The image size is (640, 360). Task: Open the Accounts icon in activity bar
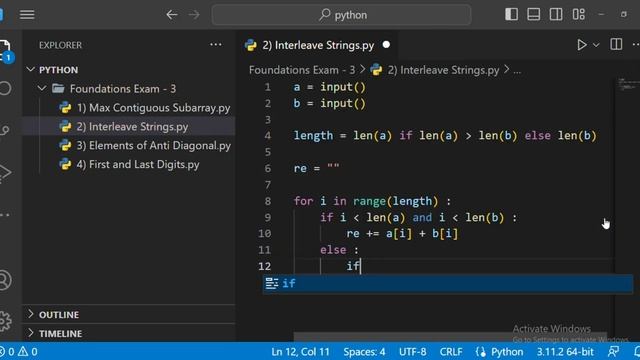5,280
